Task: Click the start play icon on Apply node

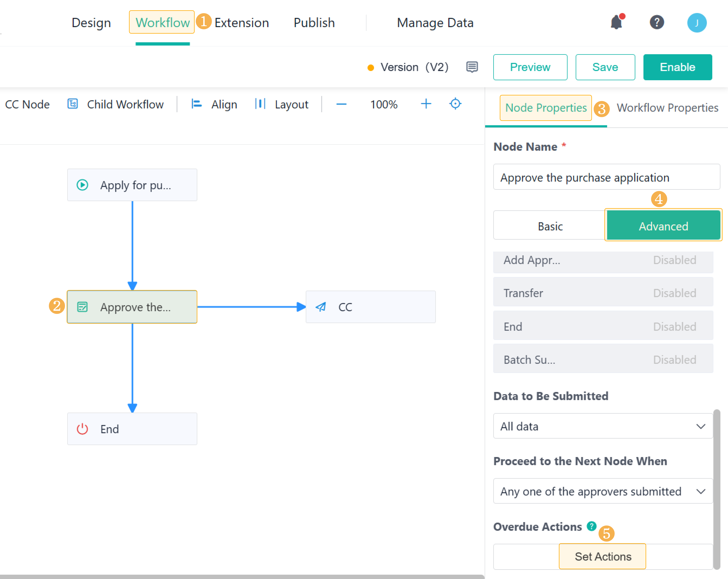Action: (x=82, y=185)
